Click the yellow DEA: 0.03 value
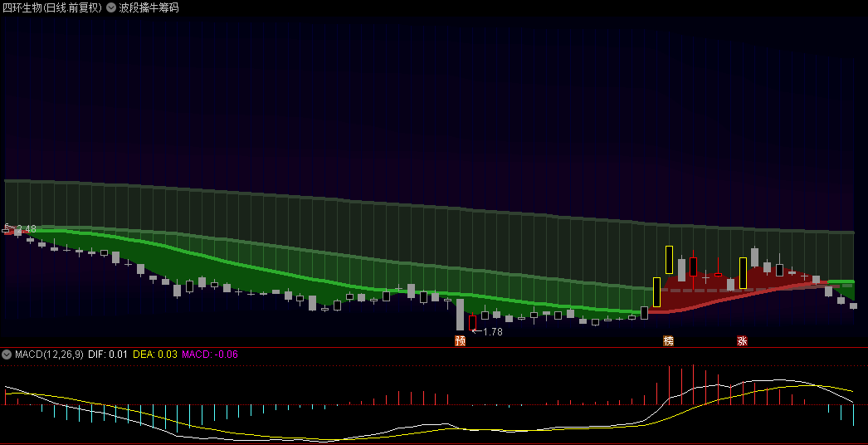868x445 pixels. [x=155, y=355]
